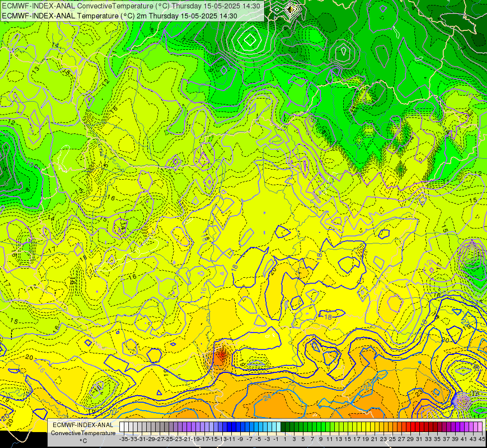
Task: Click the legend scale label 33
Action: [x=428, y=440]
